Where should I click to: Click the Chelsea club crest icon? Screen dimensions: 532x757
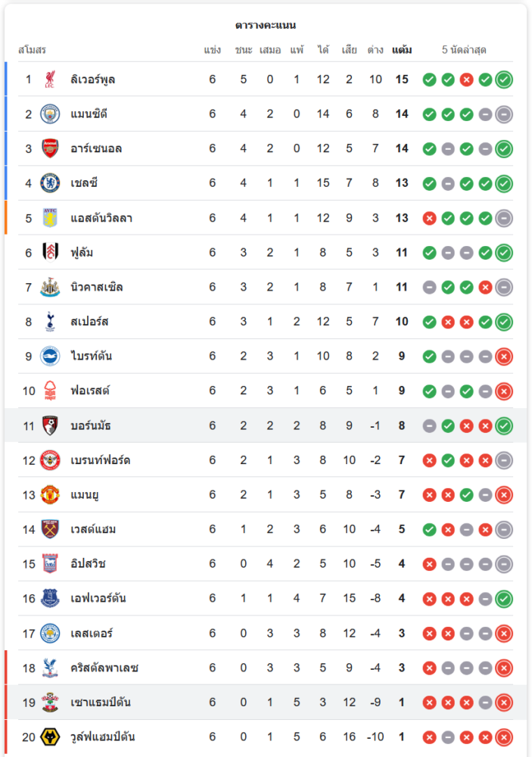[x=50, y=183]
